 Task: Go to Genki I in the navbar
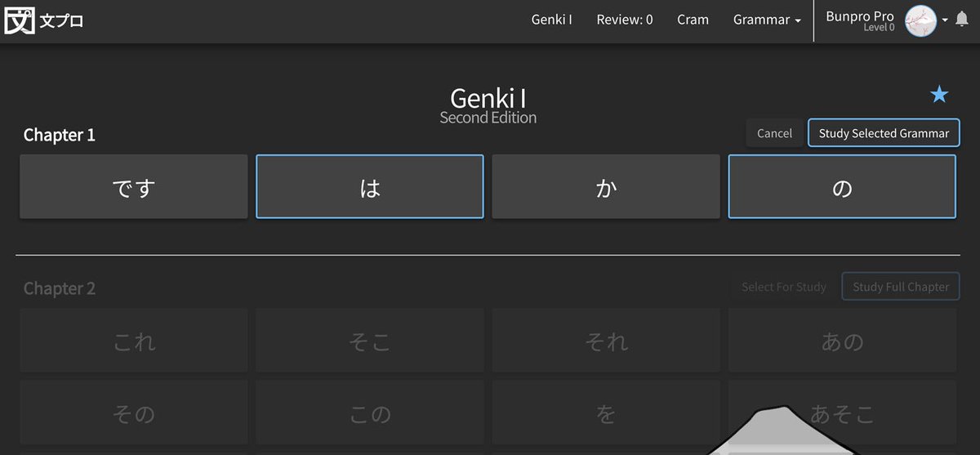click(551, 20)
